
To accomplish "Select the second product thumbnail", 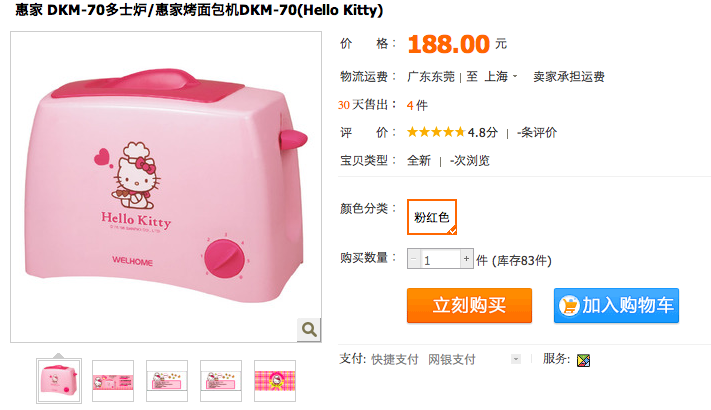I will 113,381.
